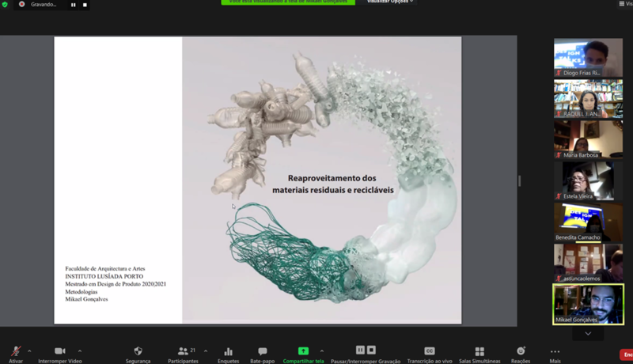Click the green screen-sharing notification banner
633x364 pixels.
click(x=288, y=2)
